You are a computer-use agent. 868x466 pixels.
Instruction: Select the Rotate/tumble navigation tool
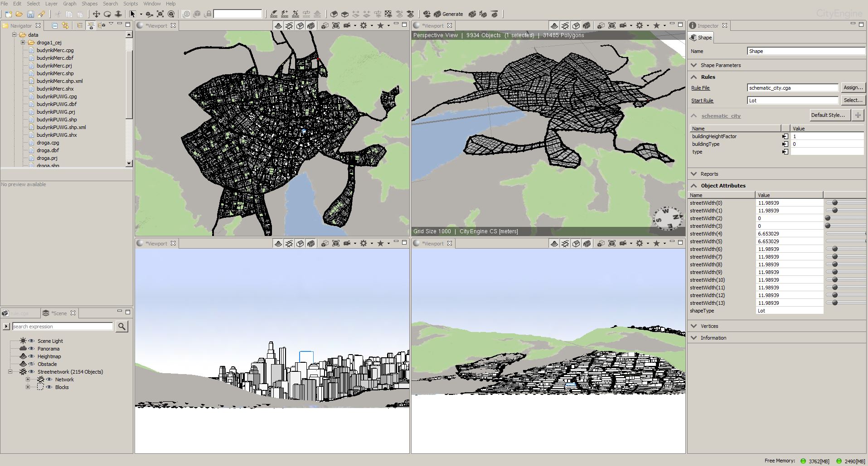[x=107, y=14]
